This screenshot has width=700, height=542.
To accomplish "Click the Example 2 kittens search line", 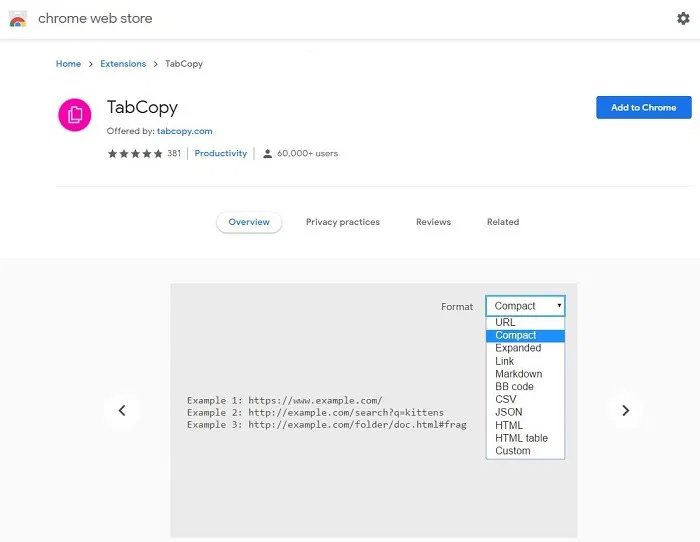I will coord(315,413).
